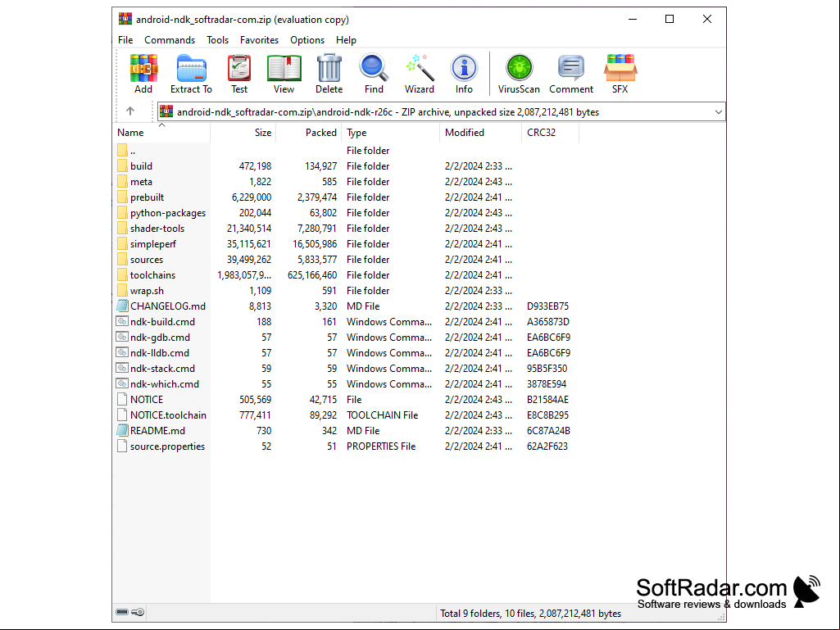Select the python-packages folder

tap(168, 213)
